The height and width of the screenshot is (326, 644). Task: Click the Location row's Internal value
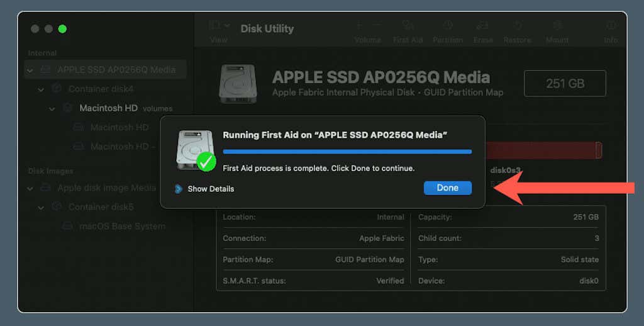tap(391, 217)
